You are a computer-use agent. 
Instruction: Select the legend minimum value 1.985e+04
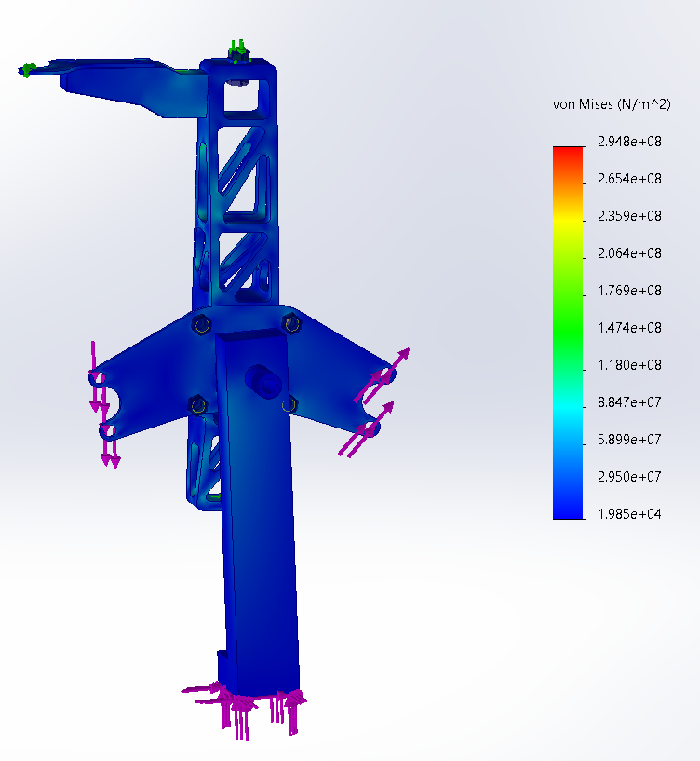(628, 514)
